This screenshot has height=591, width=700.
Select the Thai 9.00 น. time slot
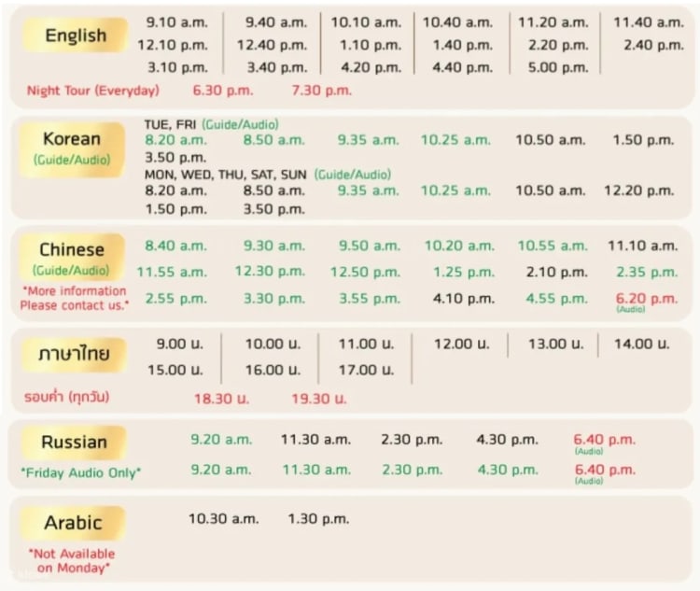tap(177, 344)
